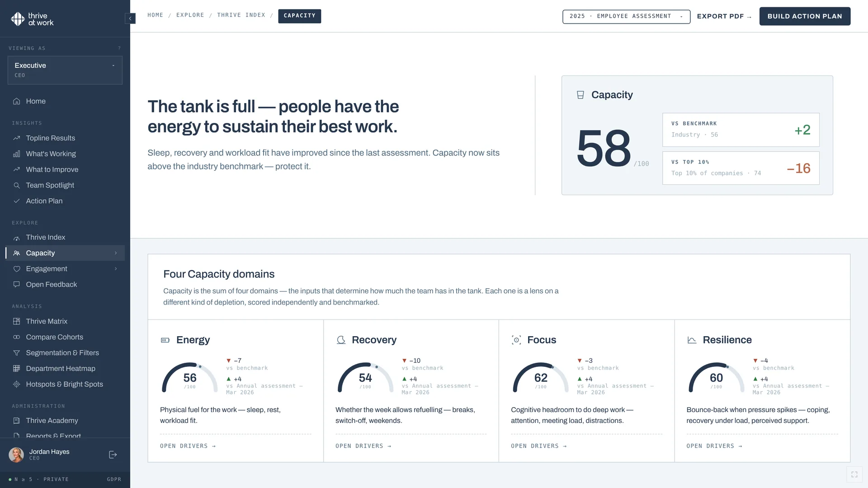Click the Department Heatmap grid icon

(17, 369)
